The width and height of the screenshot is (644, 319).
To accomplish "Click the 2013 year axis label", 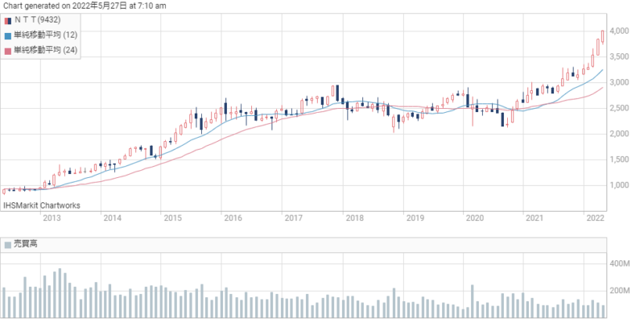I will (52, 218).
